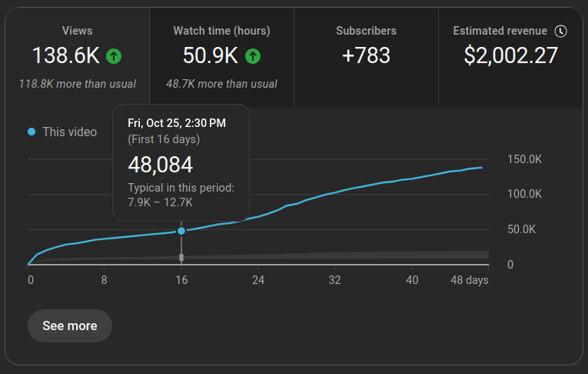Viewport: 588px width, 374px height.
Task: Select the Views metric tab
Action: (78, 58)
